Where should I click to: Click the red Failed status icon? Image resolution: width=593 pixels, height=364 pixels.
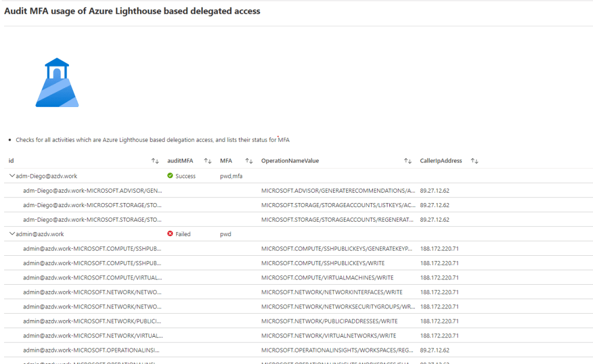[x=170, y=234]
